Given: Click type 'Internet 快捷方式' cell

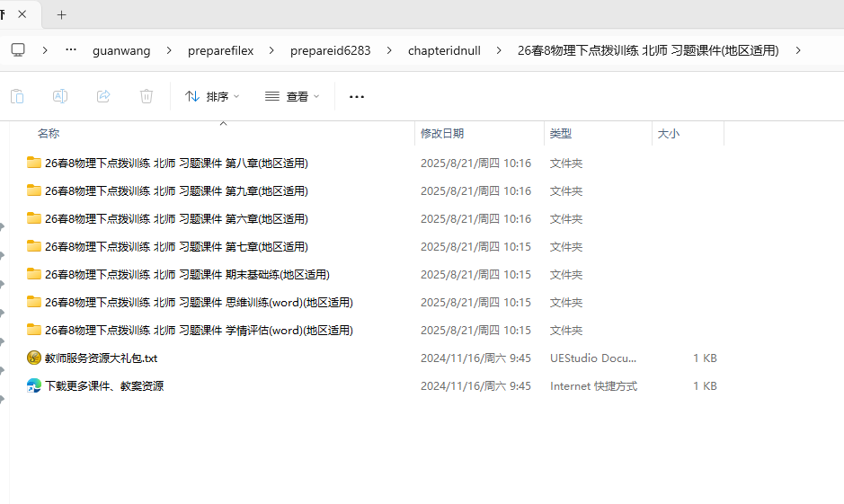Looking at the screenshot, I should [594, 386].
